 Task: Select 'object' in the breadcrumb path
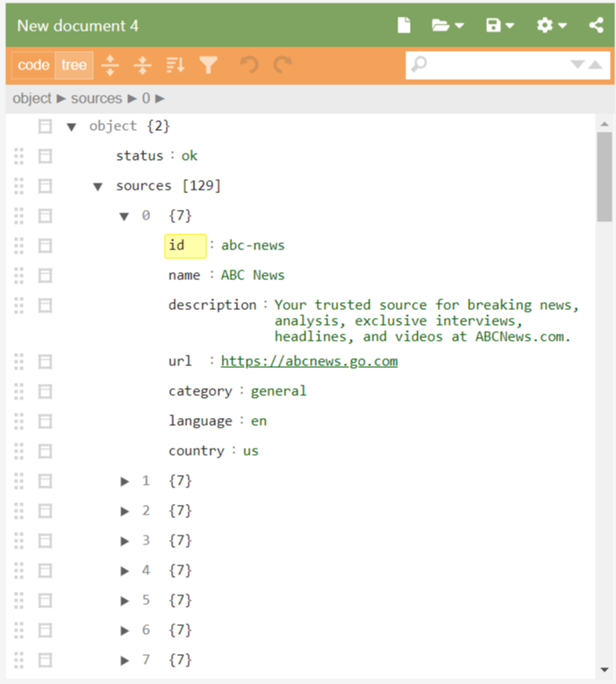32,98
